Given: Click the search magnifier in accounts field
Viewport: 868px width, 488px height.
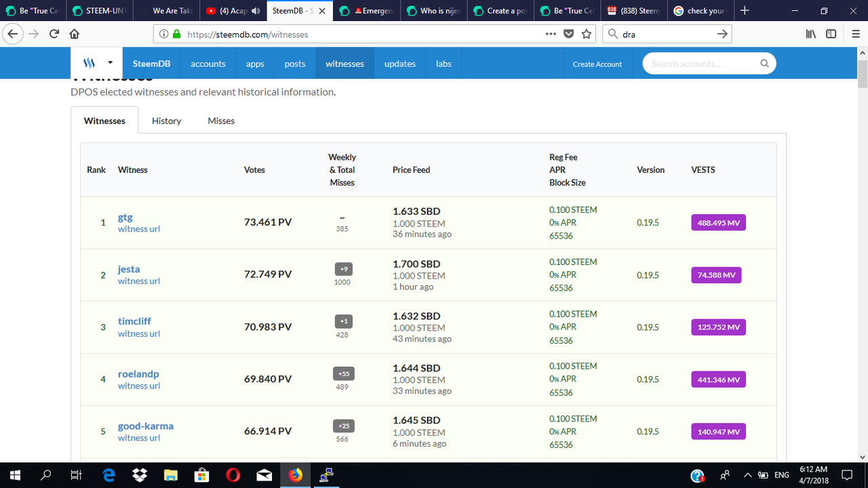Looking at the screenshot, I should pos(764,64).
